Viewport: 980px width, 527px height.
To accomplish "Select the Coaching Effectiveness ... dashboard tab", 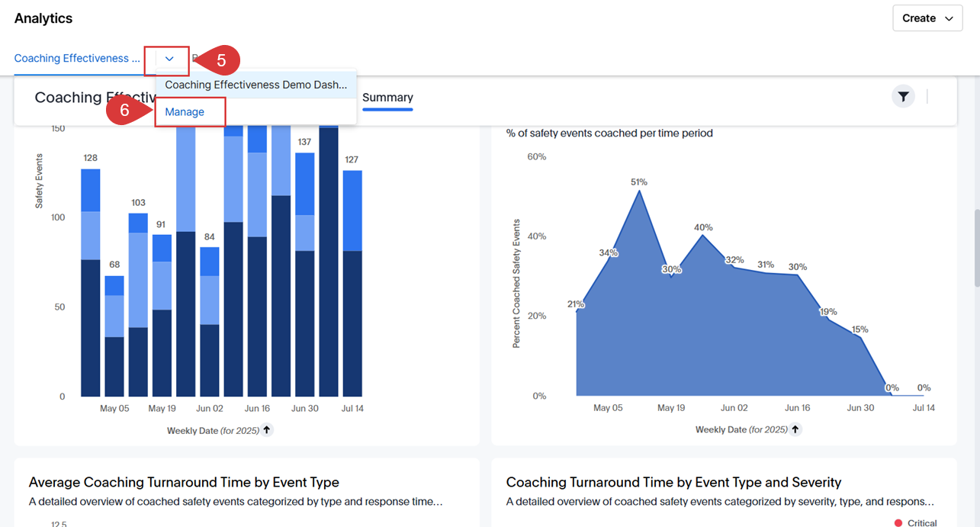I will point(77,59).
